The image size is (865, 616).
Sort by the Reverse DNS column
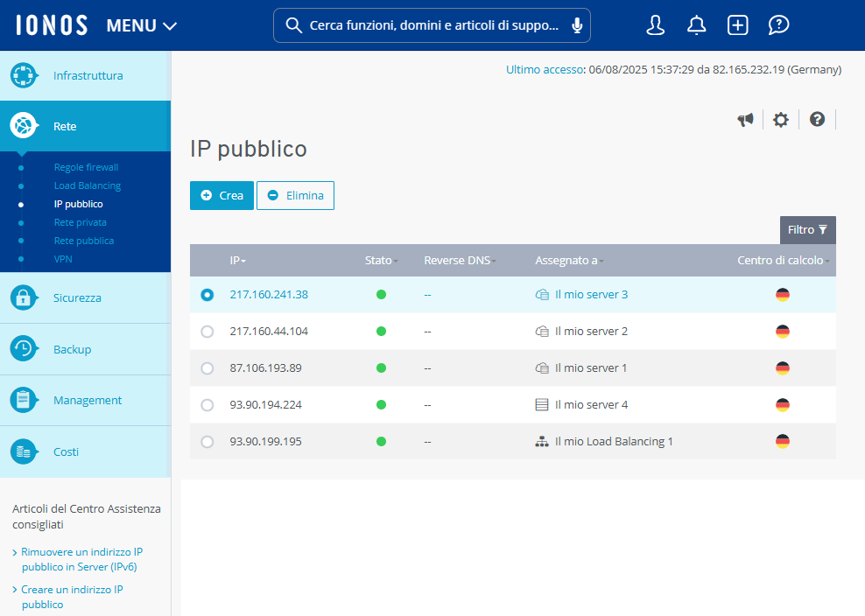460,260
